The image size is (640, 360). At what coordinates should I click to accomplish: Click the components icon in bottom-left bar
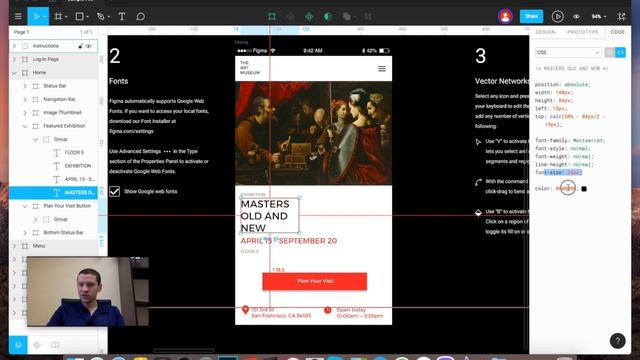[x=37, y=345]
